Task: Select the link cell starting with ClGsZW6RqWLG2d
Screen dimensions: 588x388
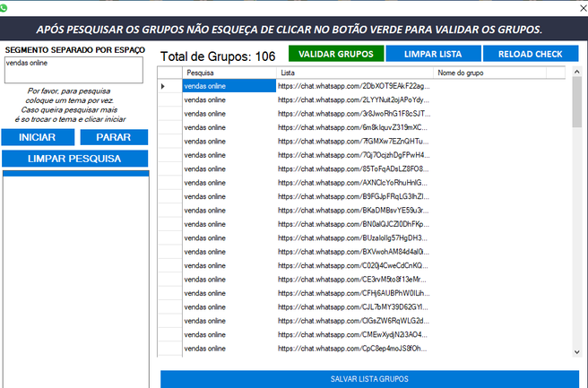Action: [354, 321]
